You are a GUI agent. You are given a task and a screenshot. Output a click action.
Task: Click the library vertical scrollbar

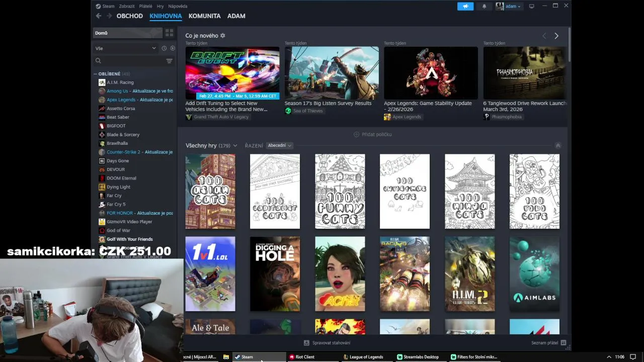click(x=570, y=45)
